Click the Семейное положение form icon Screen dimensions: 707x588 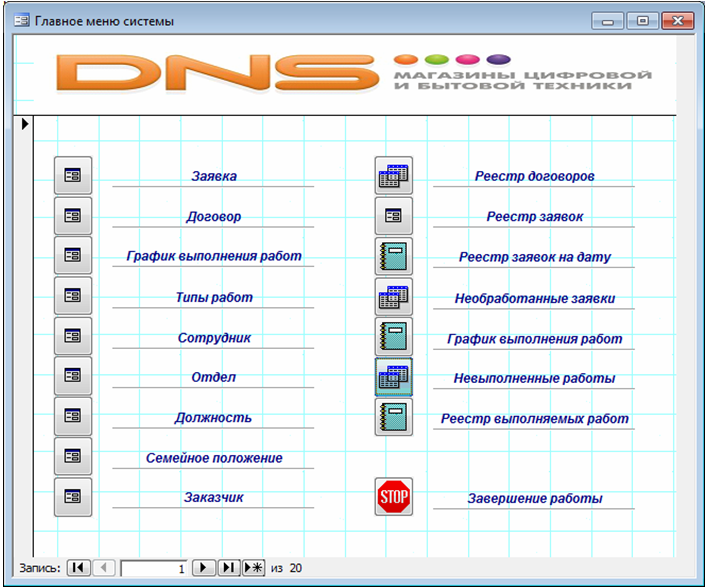click(72, 457)
